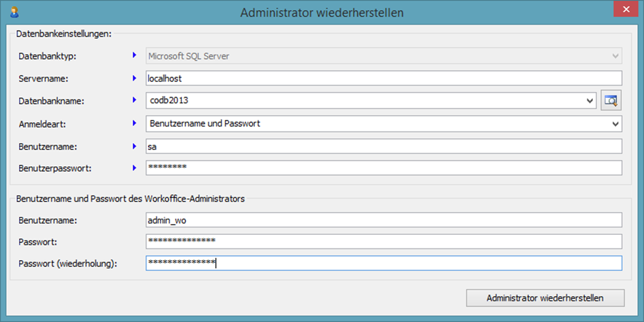Click the blue arrow next to Anmeldeart
Screen dimensions: 644x322
pyautogui.click(x=134, y=124)
